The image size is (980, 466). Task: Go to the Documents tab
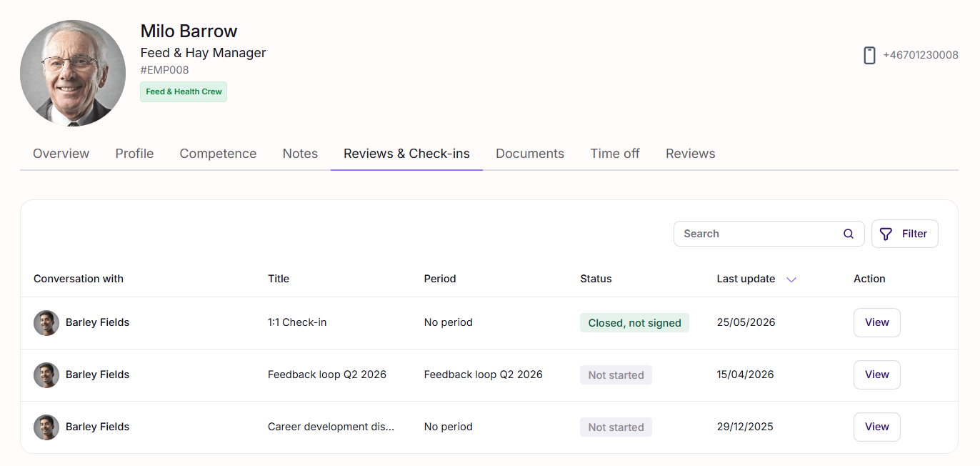coord(530,154)
